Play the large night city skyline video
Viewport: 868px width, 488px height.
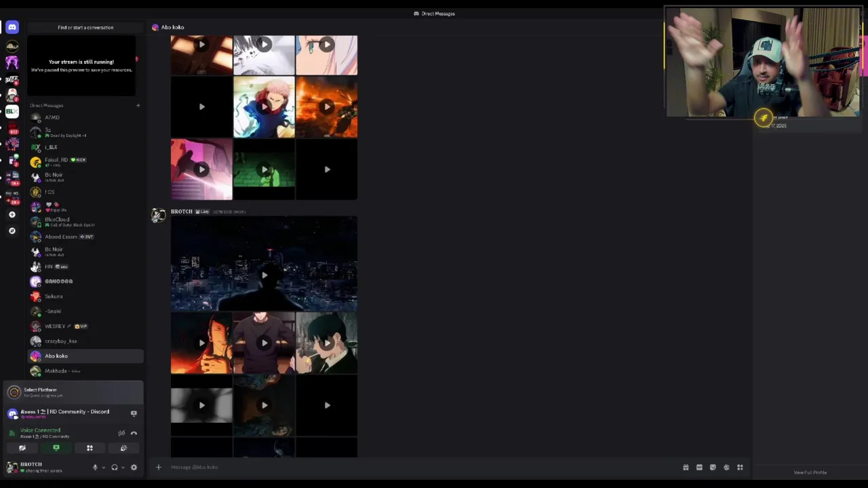(x=264, y=263)
